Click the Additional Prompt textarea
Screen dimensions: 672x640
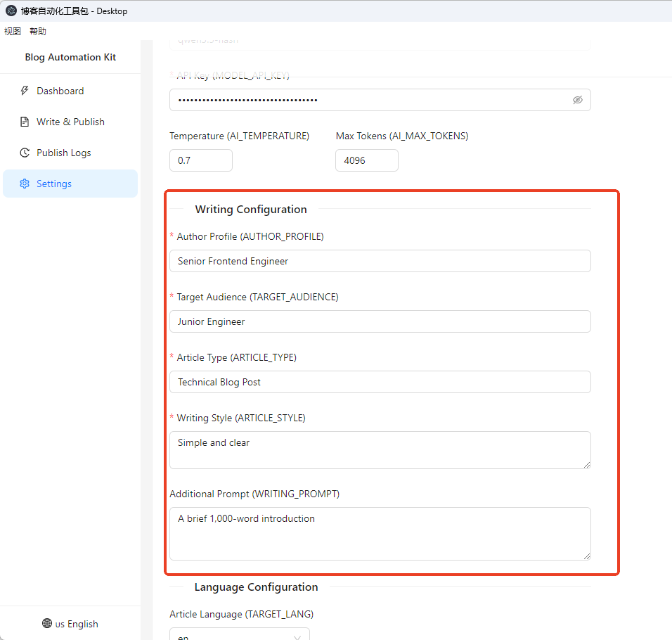pos(380,534)
